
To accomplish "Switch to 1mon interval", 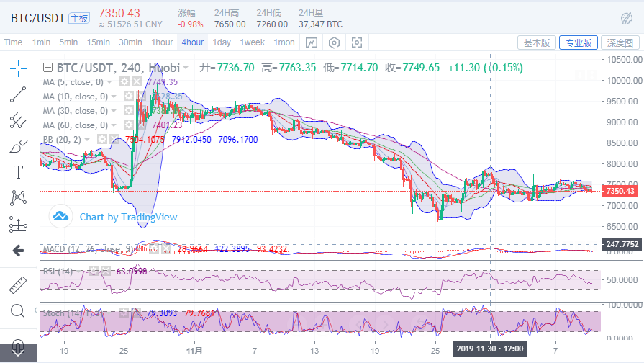I will 284,42.
